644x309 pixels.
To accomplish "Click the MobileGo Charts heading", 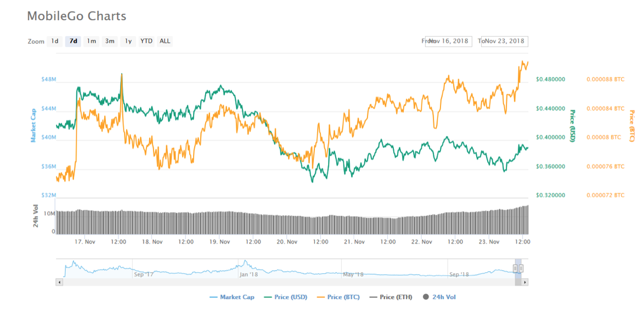I will tap(76, 16).
